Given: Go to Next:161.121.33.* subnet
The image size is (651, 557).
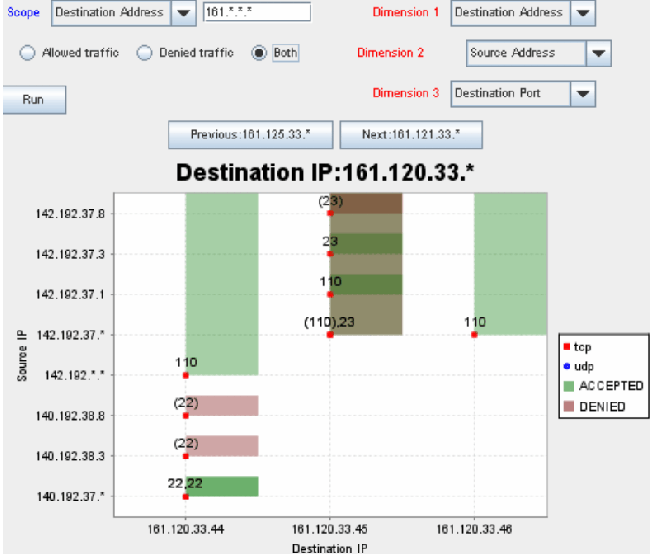Looking at the screenshot, I should [x=411, y=134].
